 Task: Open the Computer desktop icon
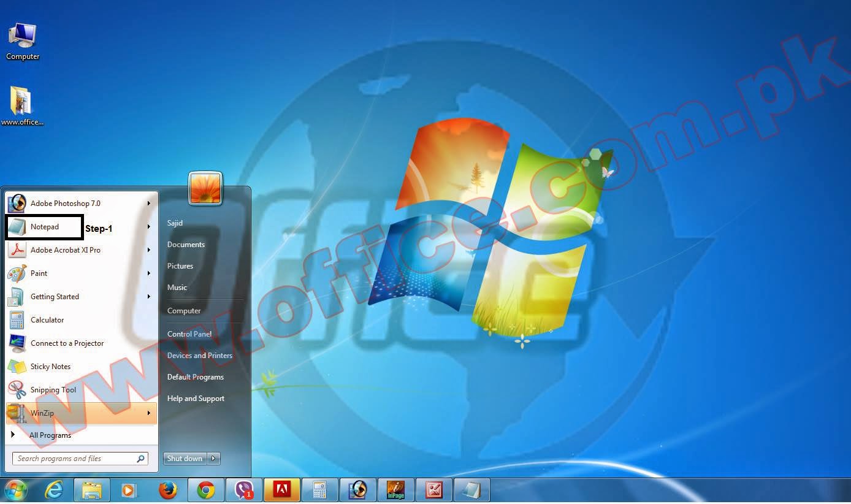tap(23, 42)
